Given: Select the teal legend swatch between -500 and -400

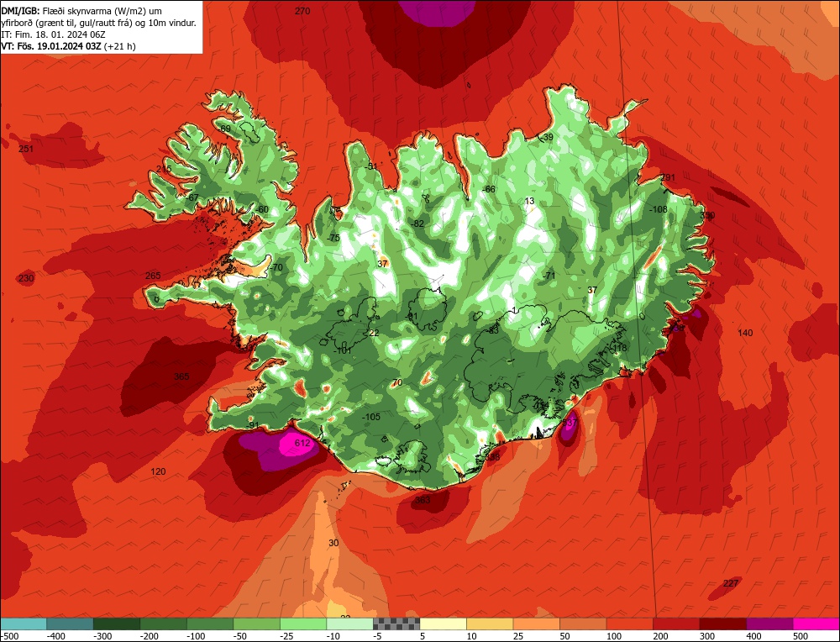Looking at the screenshot, I should click(x=23, y=624).
